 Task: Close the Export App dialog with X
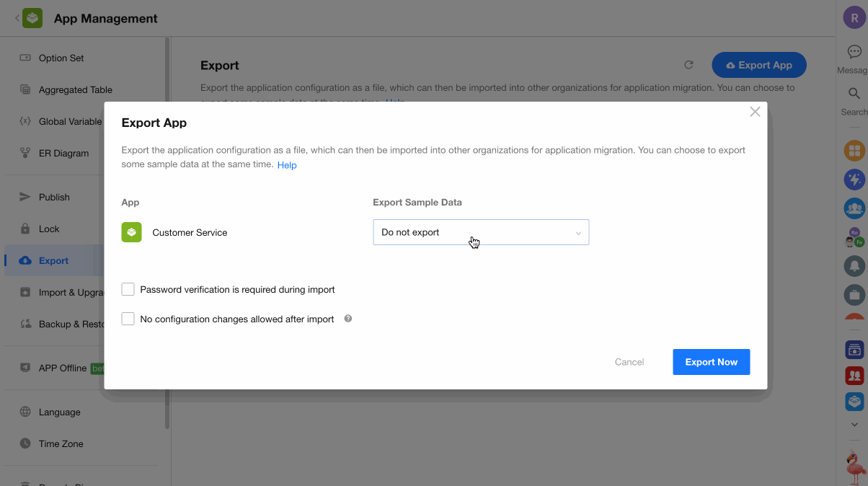click(x=755, y=112)
